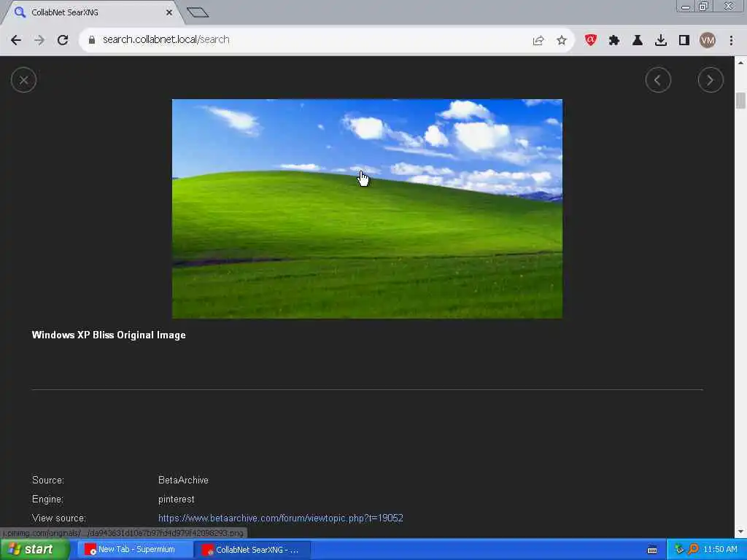Close the CollabNet SearXNG tab

coord(169,12)
